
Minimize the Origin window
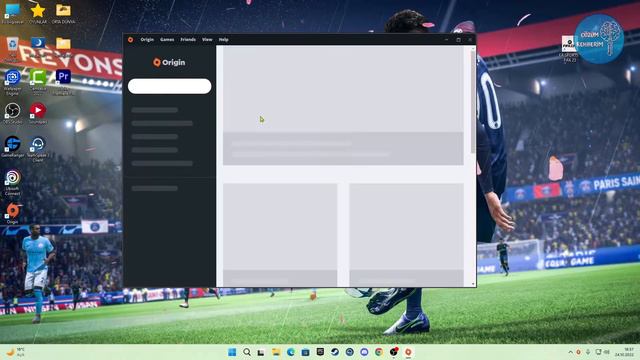click(x=446, y=40)
